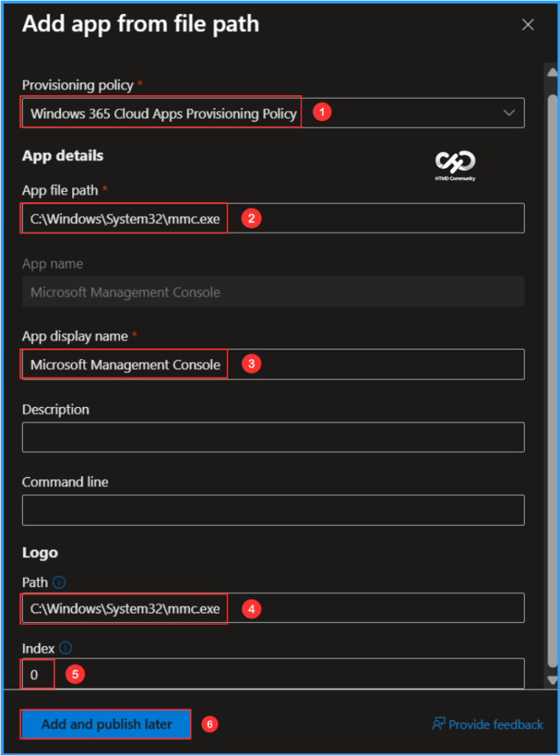Click the scrollbar down arrow
Viewport: 560px width, 755px height.
click(x=553, y=679)
